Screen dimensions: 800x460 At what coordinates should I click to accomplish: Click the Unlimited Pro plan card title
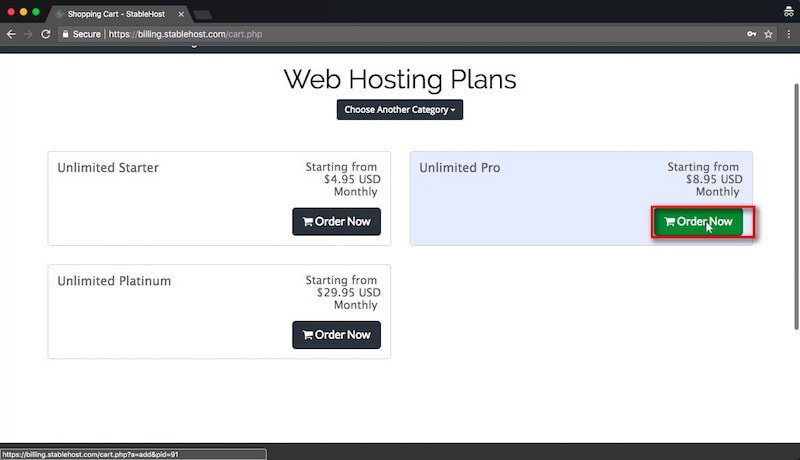(x=460, y=168)
